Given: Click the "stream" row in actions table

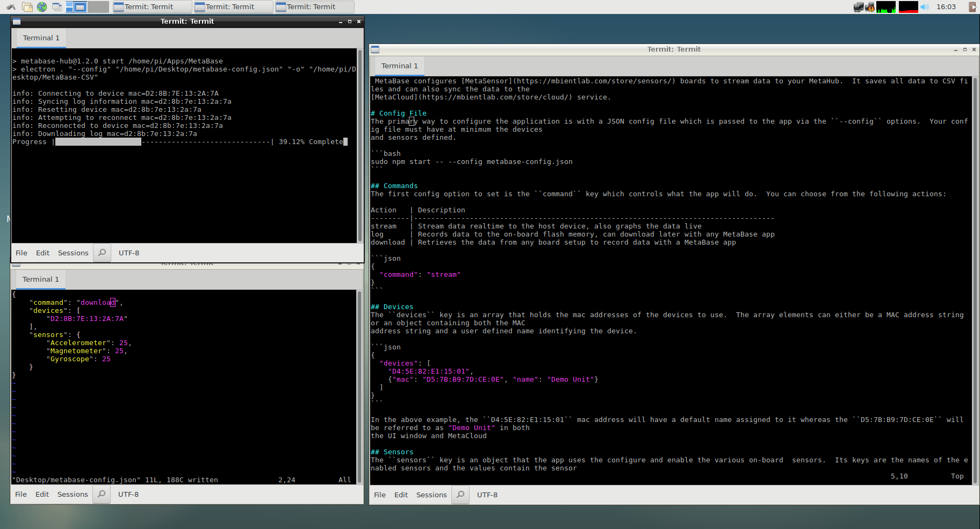Looking at the screenshot, I should pos(536,226).
